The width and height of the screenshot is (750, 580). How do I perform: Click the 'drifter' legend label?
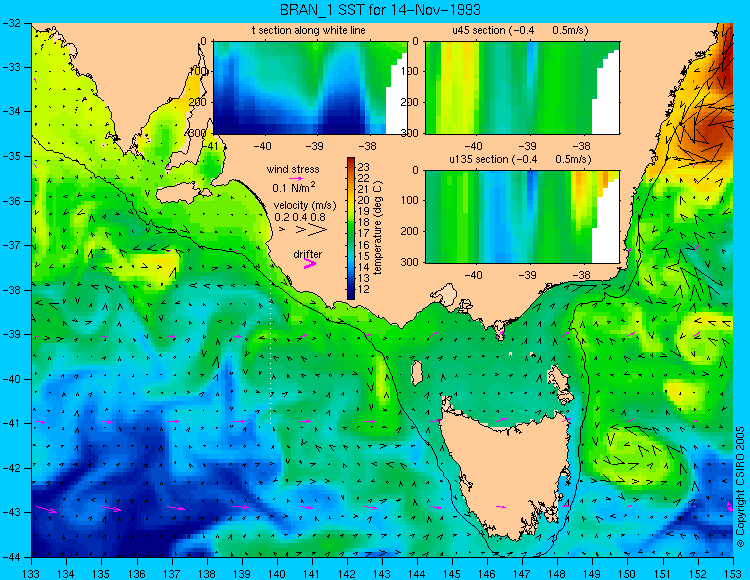click(308, 254)
